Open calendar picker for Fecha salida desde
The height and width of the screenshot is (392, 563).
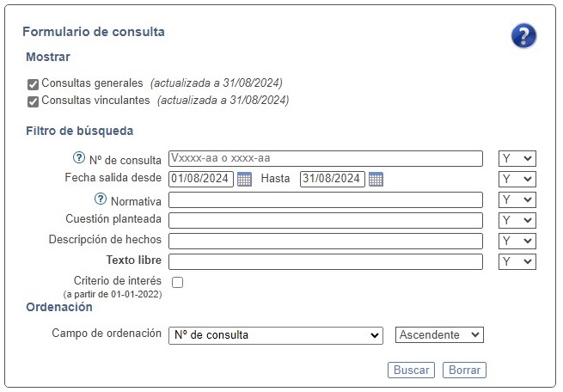coord(244,179)
